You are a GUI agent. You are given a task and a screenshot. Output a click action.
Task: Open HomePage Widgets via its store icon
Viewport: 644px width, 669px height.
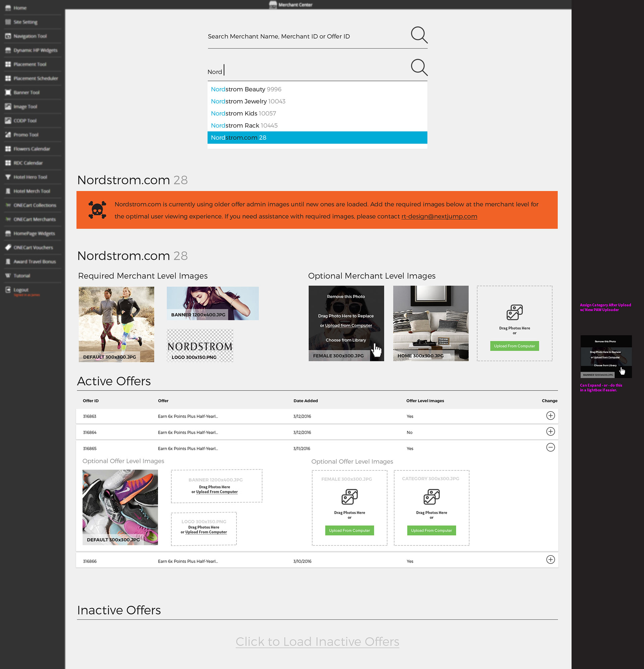(x=8, y=234)
